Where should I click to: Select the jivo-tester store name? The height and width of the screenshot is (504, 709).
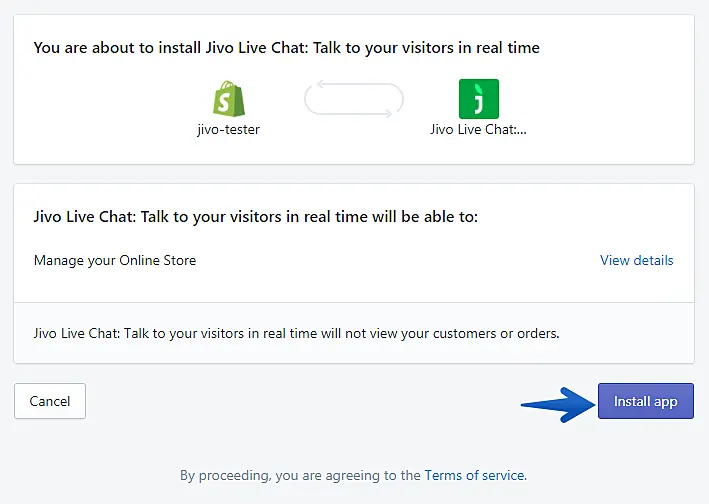pyautogui.click(x=229, y=130)
